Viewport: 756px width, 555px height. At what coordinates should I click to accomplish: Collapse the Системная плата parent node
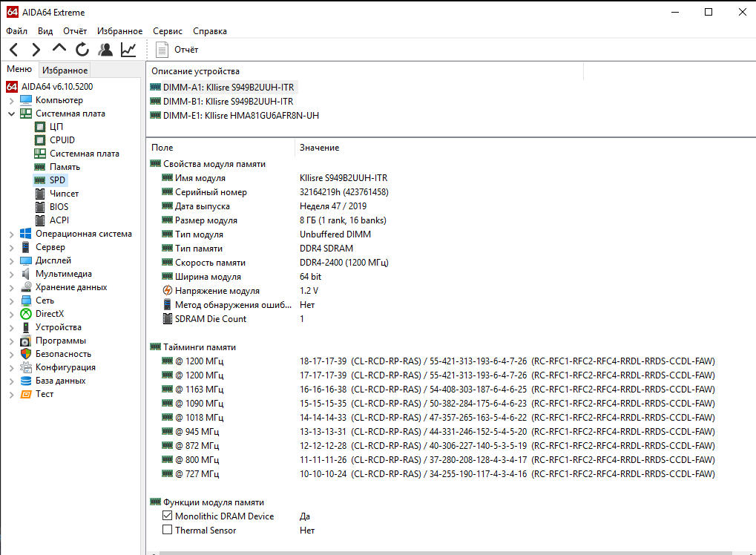[x=12, y=114]
